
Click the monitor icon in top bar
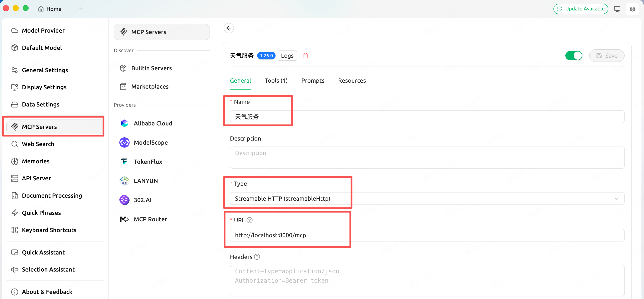pos(617,9)
